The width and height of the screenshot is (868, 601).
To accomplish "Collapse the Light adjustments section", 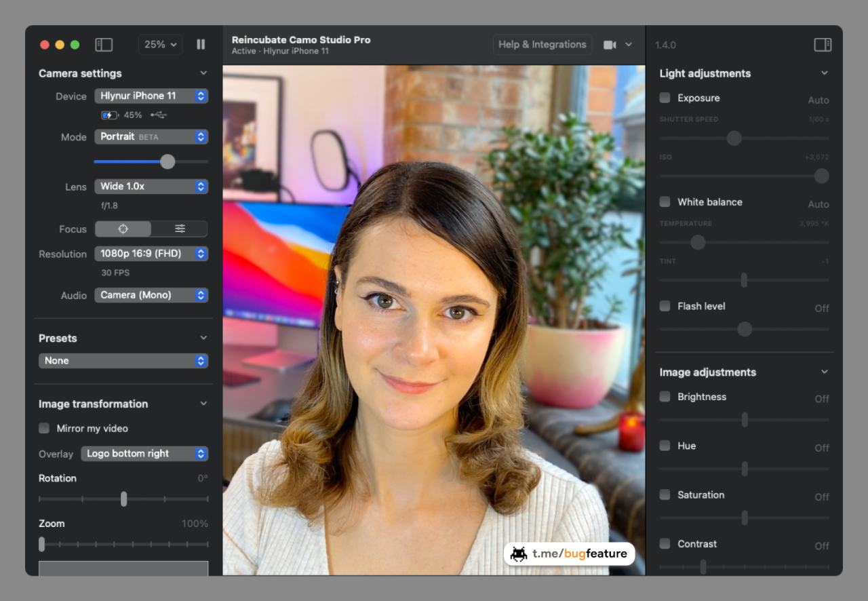I will tap(825, 73).
